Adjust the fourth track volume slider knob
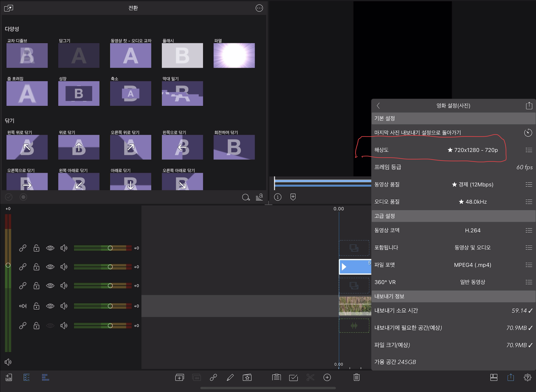The width and height of the screenshot is (536, 392). click(110, 306)
